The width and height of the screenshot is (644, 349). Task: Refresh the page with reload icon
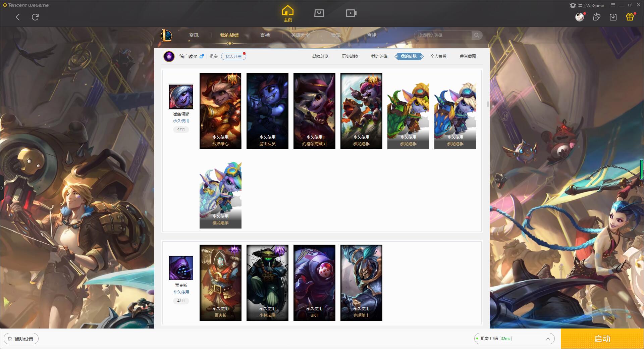click(x=35, y=17)
